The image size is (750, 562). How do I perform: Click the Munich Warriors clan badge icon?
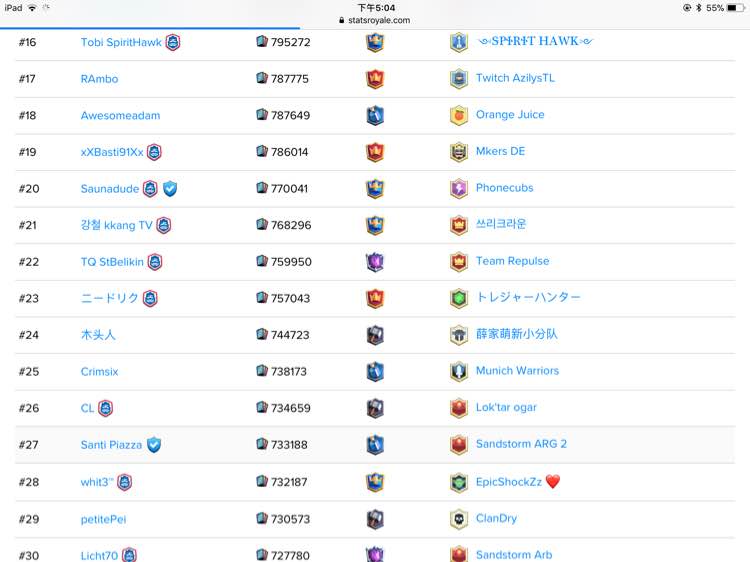coord(459,372)
